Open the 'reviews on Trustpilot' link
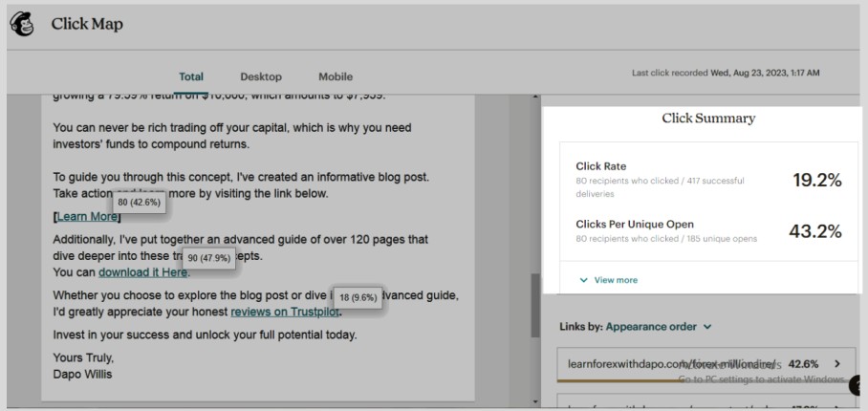Screen dimensions: 868x411 click(285, 312)
